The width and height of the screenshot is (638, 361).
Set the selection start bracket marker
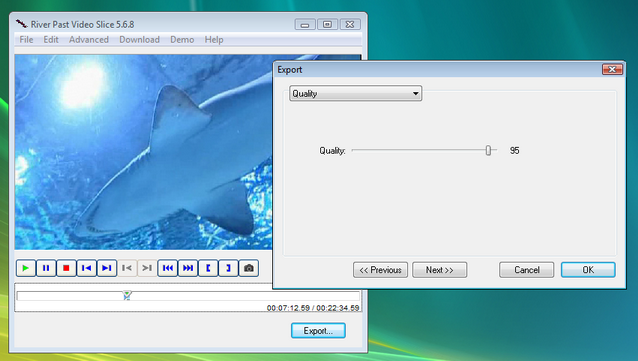pos(208,268)
